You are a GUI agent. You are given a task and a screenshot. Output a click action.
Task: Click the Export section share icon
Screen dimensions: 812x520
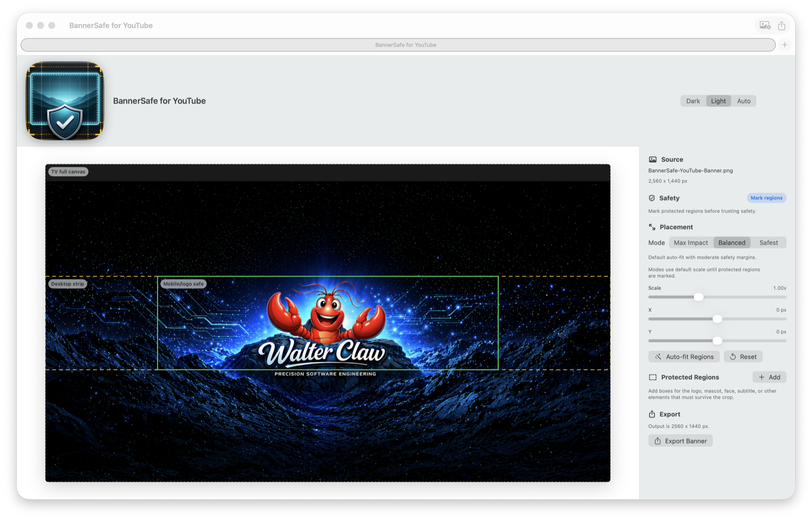click(x=652, y=414)
